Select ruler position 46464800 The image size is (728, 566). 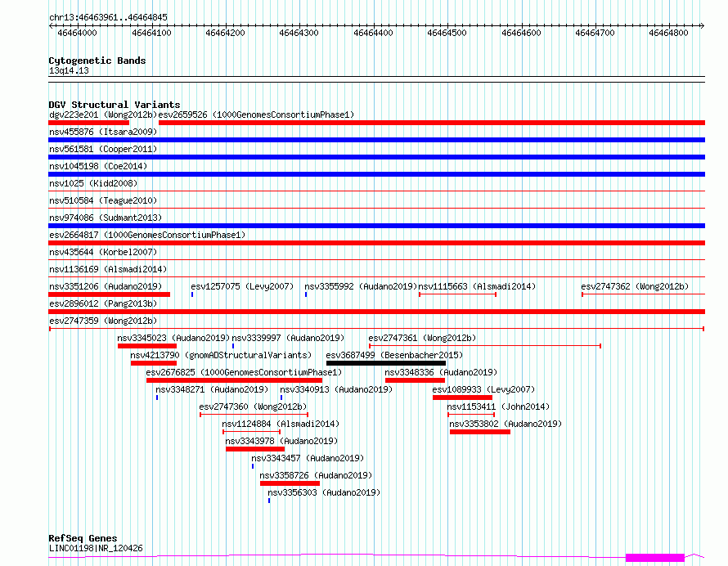[668, 33]
